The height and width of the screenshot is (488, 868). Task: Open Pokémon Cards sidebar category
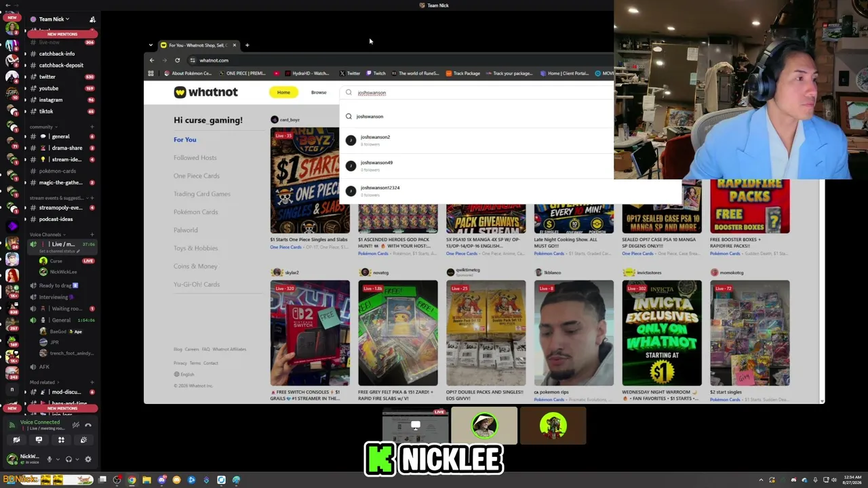pyautogui.click(x=196, y=212)
